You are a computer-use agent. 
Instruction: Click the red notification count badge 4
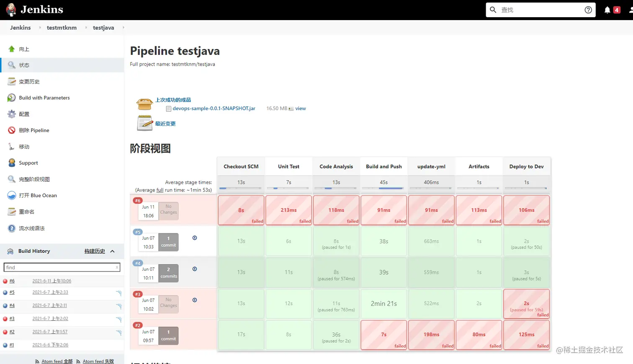click(x=617, y=10)
